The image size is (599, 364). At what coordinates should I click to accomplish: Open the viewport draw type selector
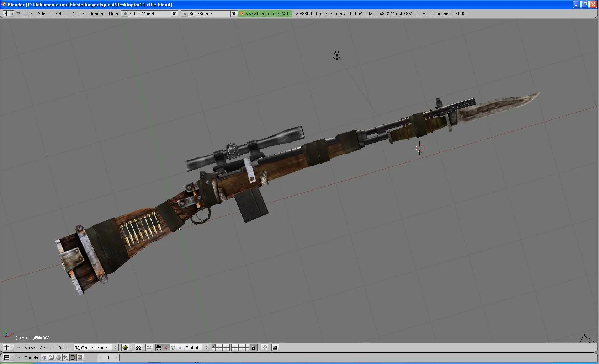[127, 348]
